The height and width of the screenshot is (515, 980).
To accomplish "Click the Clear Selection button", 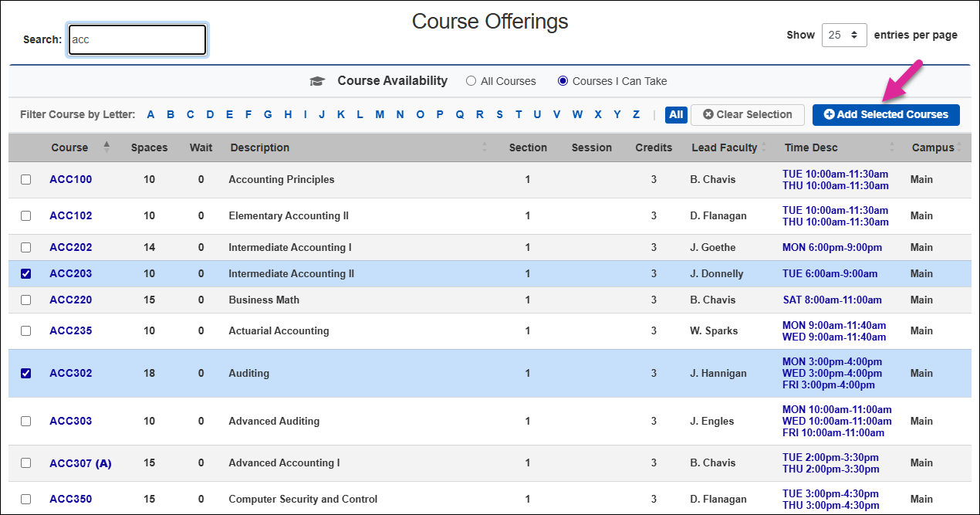I will tap(748, 115).
